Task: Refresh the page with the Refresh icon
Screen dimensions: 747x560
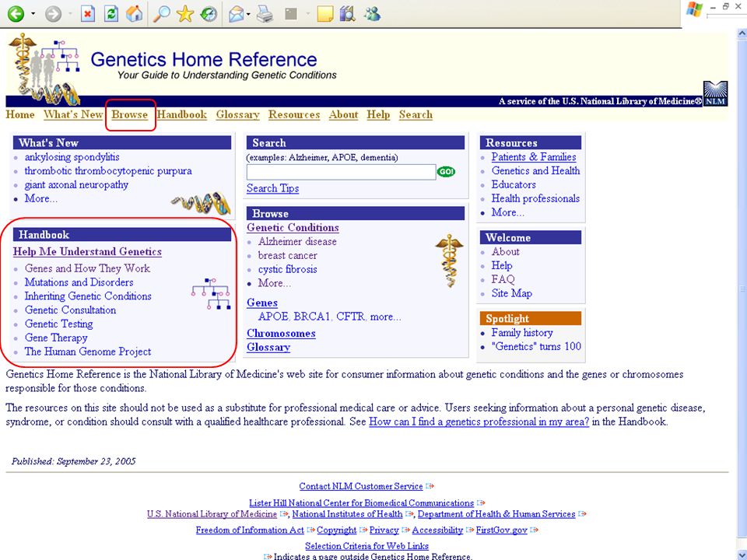Action: pos(111,13)
